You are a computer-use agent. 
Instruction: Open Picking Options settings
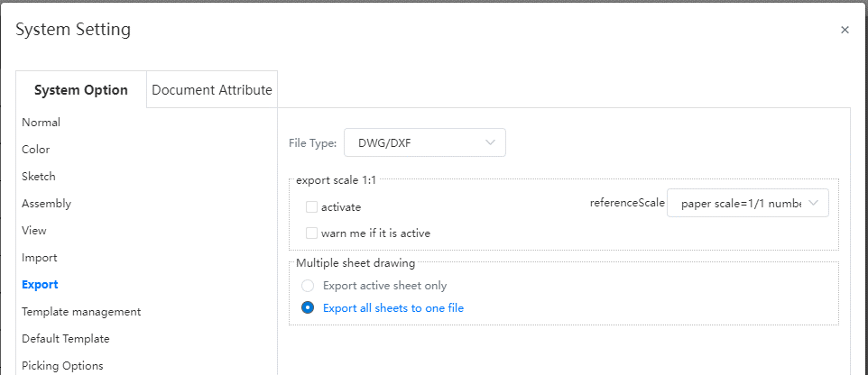[x=62, y=366]
